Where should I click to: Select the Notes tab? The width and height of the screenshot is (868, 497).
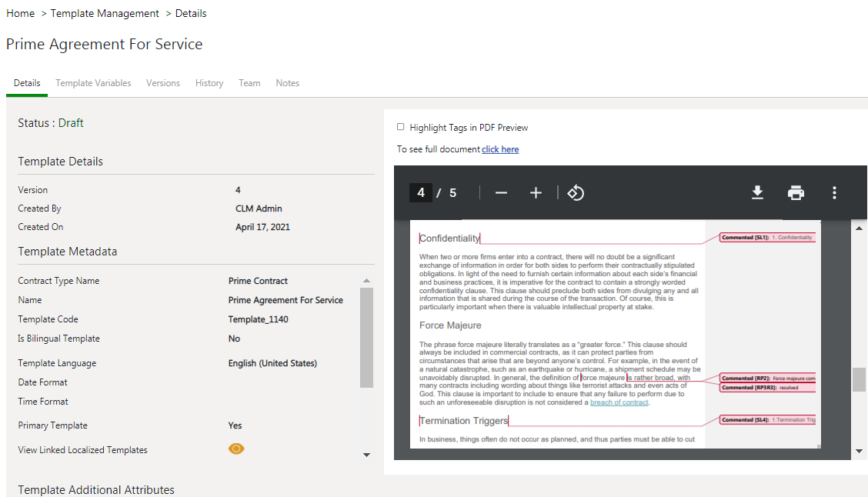[x=288, y=83]
